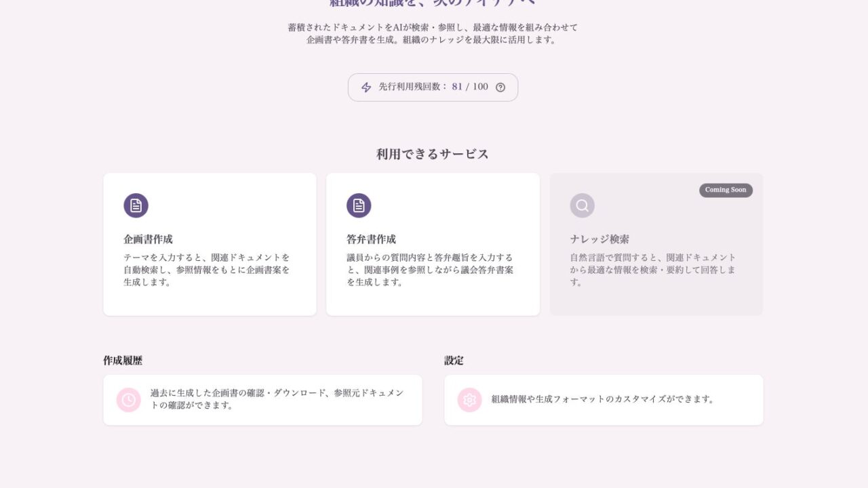Image resolution: width=868 pixels, height=488 pixels.
Task: Click the 設定 section heading
Action: click(x=454, y=361)
